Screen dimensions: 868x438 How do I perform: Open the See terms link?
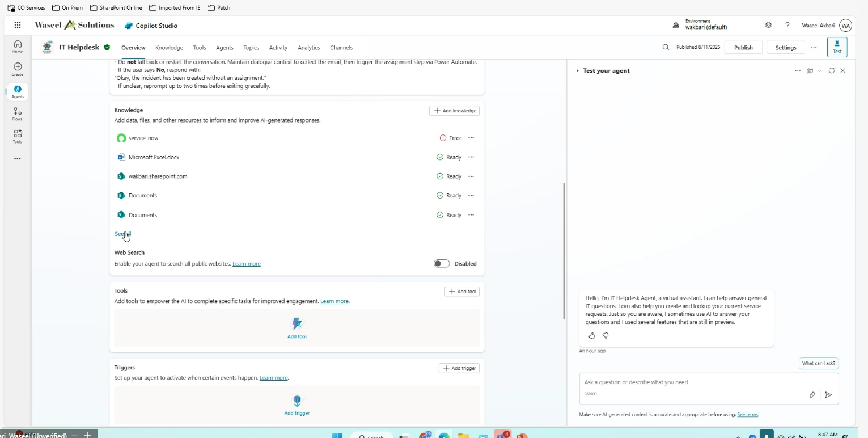click(x=747, y=415)
